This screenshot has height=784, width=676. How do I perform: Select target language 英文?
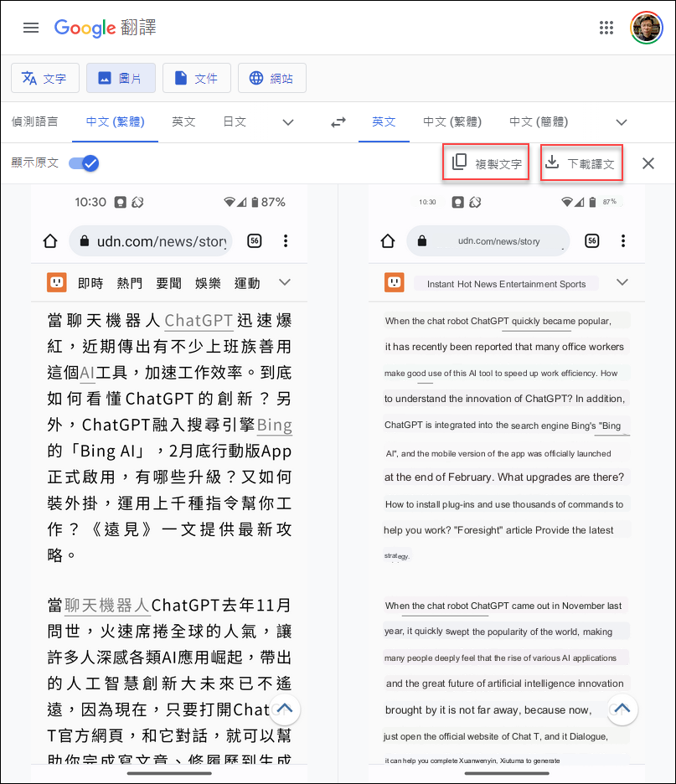coord(384,121)
